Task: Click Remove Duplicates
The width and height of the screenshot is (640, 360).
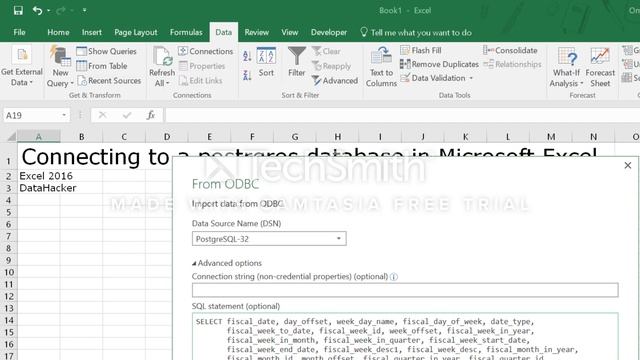Action: (x=439, y=64)
